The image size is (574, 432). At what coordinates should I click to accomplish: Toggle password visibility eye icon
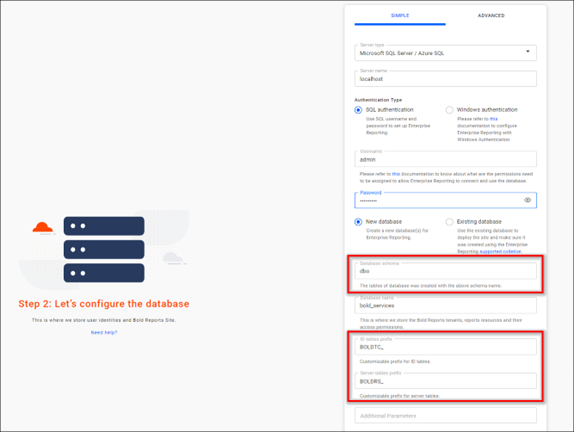coord(527,200)
